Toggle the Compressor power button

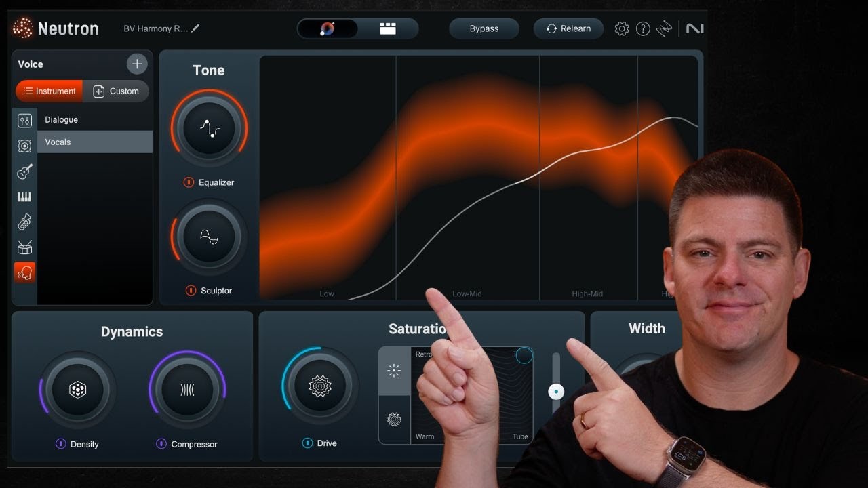[x=161, y=444]
